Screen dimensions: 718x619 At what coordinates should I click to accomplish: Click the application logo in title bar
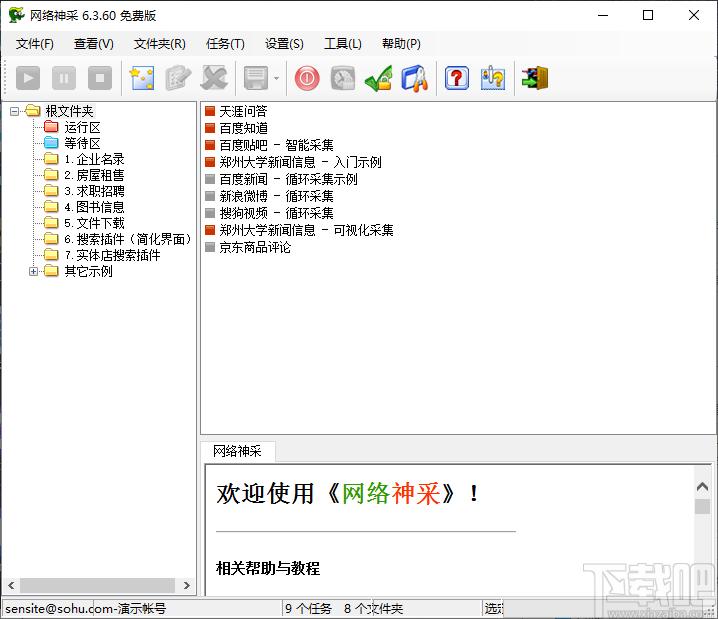tap(16, 15)
